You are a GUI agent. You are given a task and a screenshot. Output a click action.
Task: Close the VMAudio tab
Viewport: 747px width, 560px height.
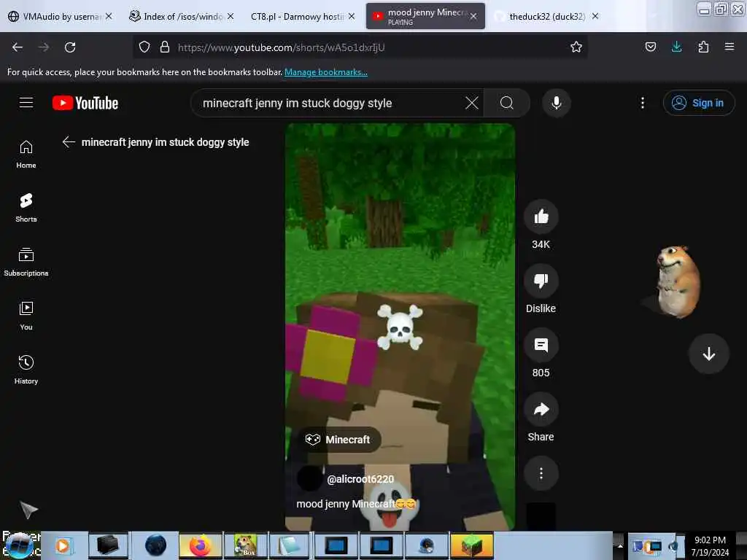(x=109, y=16)
